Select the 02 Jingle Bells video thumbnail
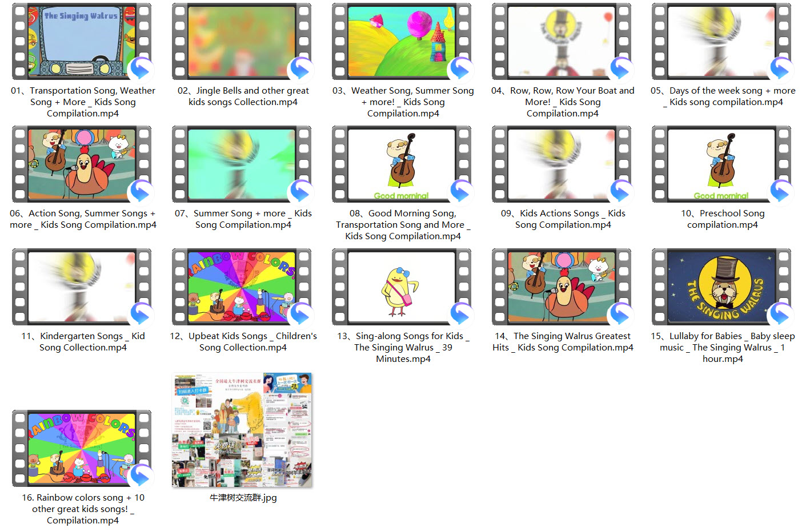 click(242, 42)
